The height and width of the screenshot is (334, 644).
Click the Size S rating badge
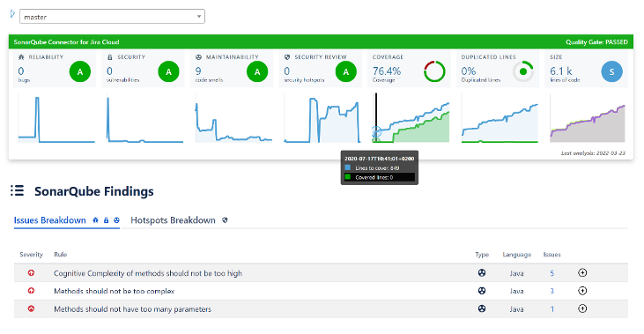click(611, 72)
